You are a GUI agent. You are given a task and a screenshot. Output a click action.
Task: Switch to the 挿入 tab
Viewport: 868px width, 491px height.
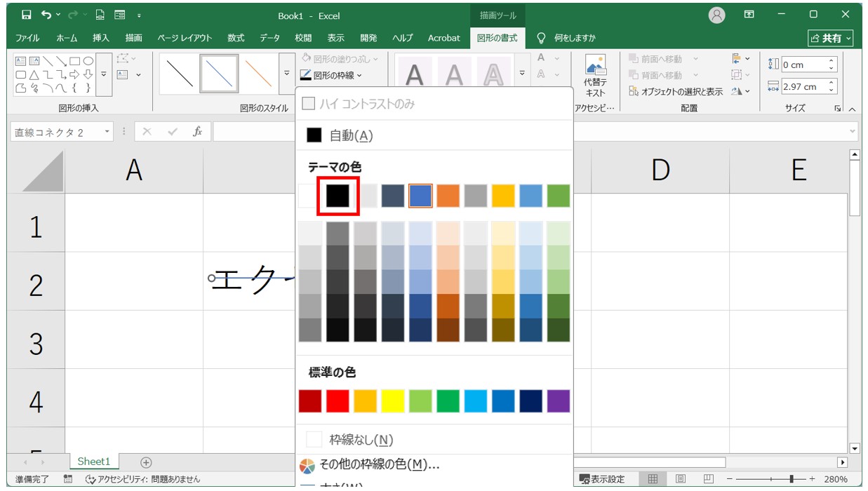(101, 38)
